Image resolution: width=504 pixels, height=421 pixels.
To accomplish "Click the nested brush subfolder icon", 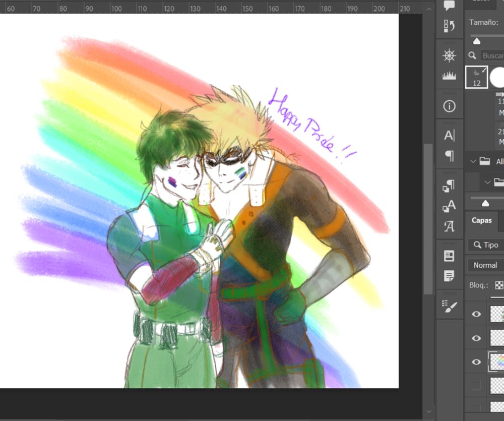I will point(499,182).
